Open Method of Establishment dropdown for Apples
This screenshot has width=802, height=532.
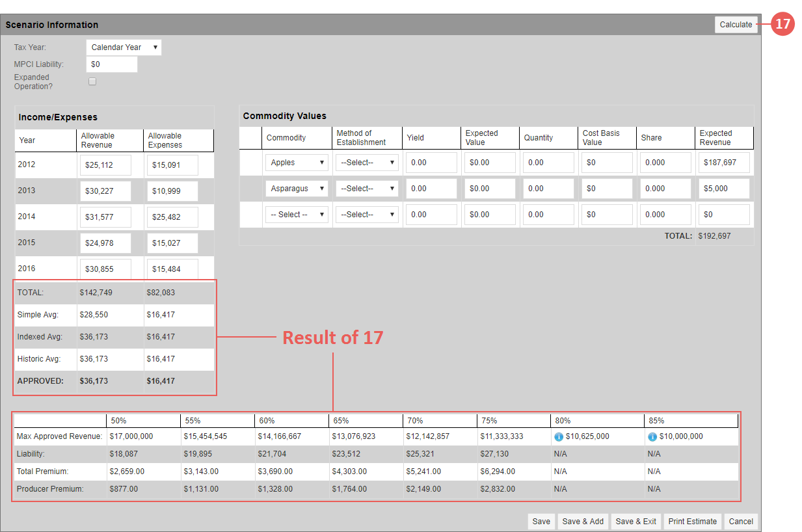[367, 162]
